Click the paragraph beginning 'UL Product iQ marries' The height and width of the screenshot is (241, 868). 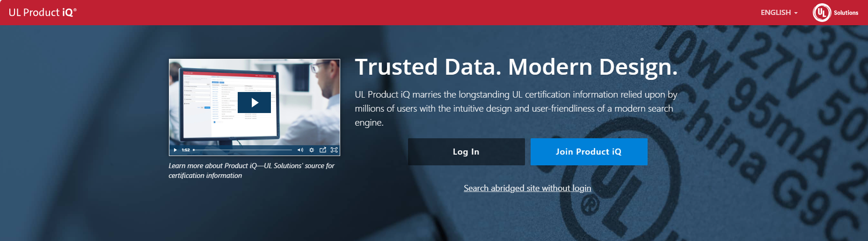click(516, 108)
